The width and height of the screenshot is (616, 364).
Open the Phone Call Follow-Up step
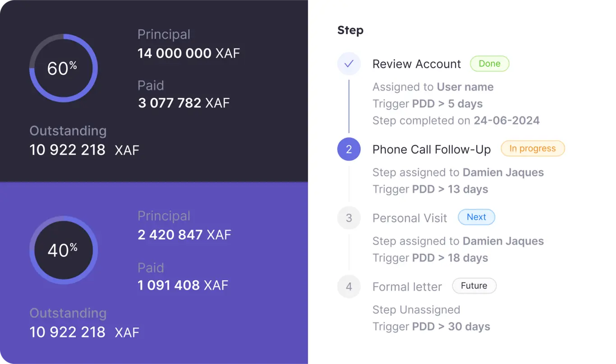point(431,150)
